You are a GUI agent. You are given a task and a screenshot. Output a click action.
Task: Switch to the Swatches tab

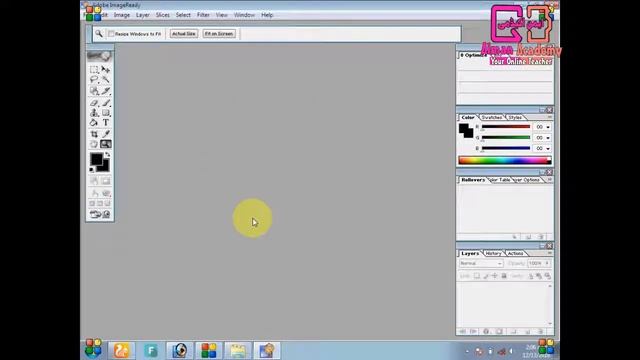click(491, 118)
